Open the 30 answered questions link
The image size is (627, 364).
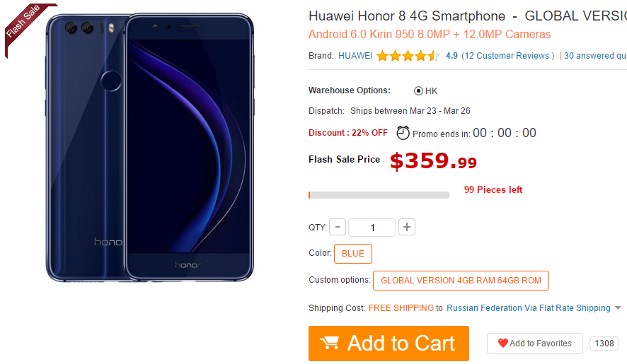595,56
